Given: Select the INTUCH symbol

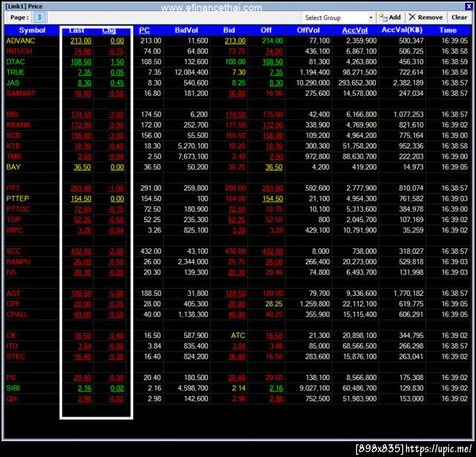Looking at the screenshot, I should pos(19,52).
